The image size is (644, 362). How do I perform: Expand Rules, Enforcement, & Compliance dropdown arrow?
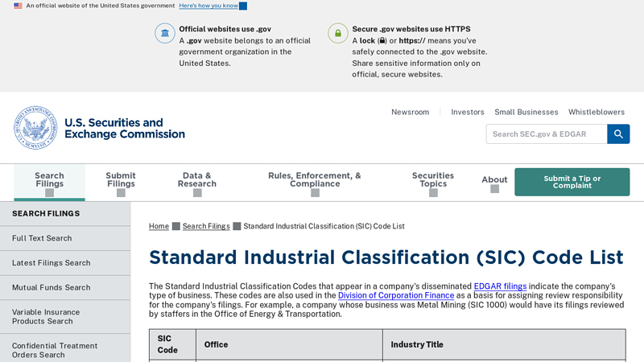[x=315, y=193]
